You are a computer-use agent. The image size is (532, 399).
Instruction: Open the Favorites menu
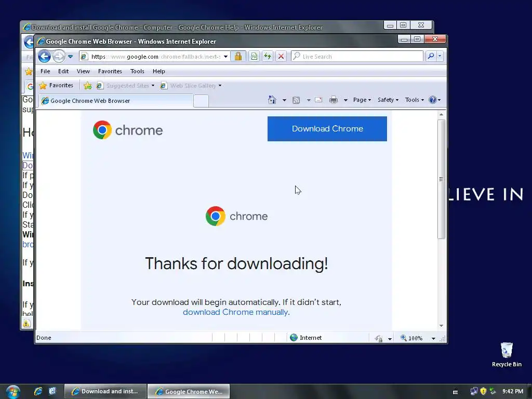tap(110, 71)
